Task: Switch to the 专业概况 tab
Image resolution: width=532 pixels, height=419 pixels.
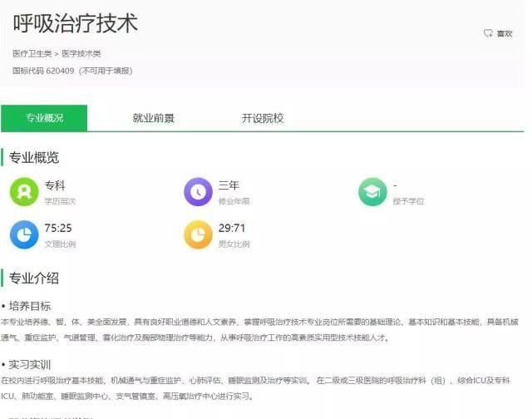Action: click(44, 118)
